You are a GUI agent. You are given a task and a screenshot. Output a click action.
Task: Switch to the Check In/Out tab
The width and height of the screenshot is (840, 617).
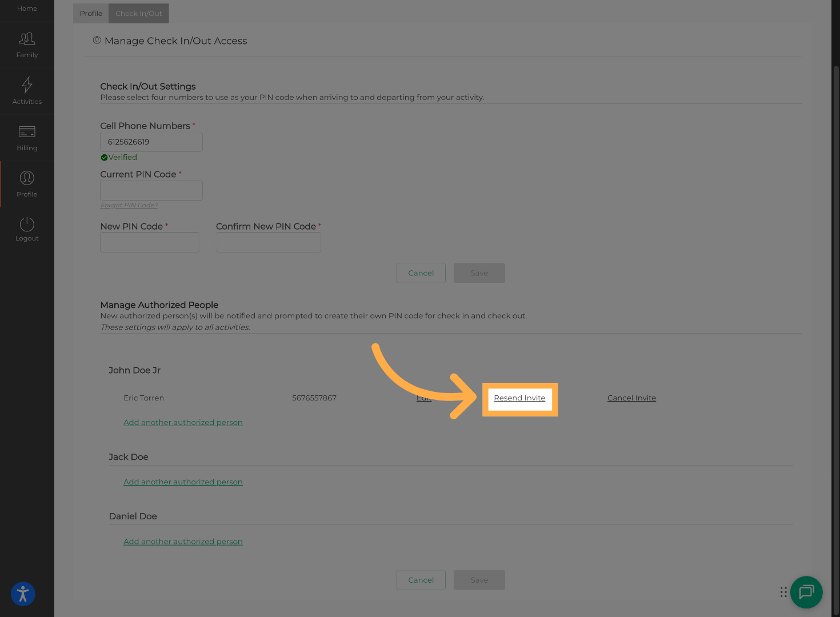pyautogui.click(x=139, y=14)
